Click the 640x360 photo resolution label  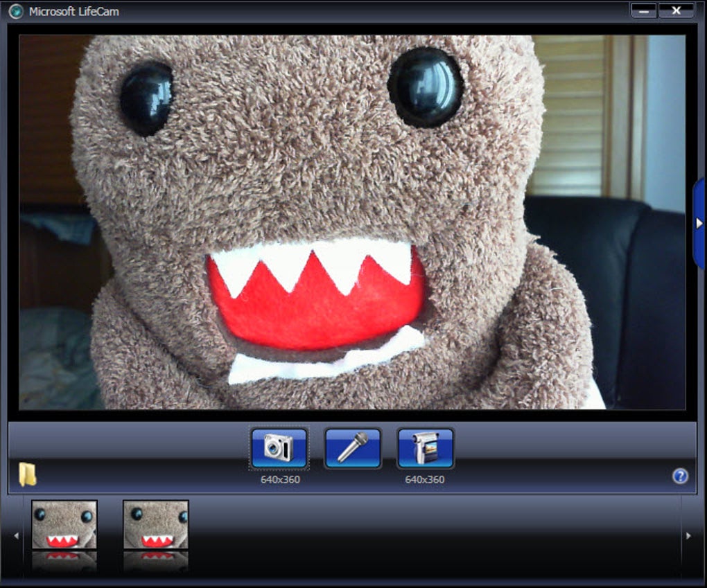click(x=280, y=479)
